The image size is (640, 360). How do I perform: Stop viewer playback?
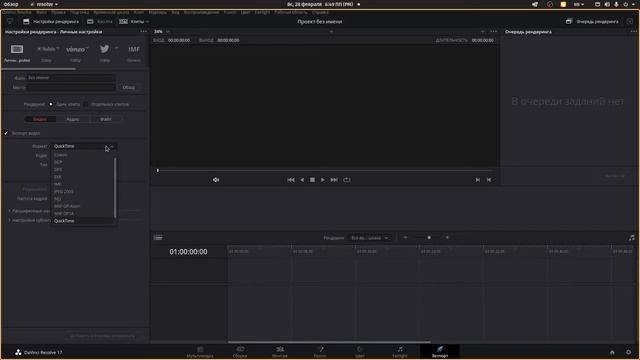(x=312, y=180)
